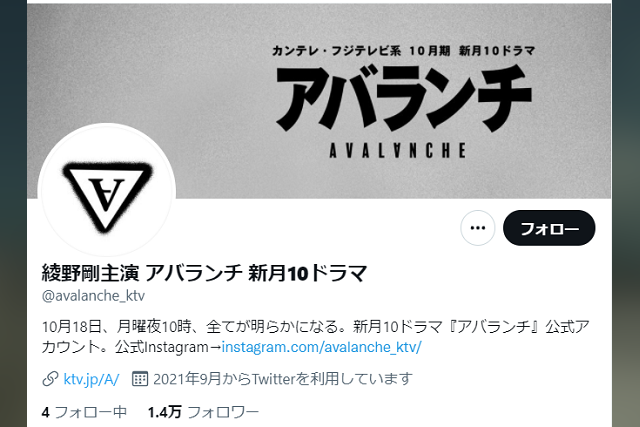Click the chain link icon beside ktv.jp
Screen dimensions: 640x427
(50, 379)
